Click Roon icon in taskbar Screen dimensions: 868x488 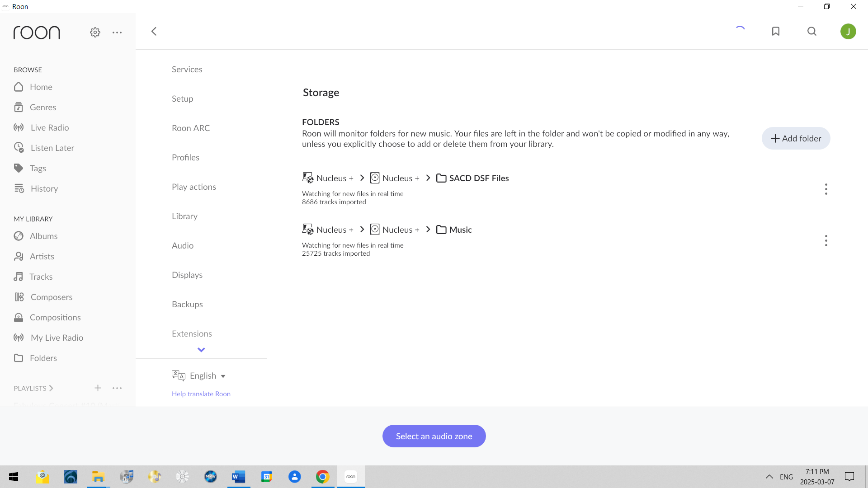point(351,477)
